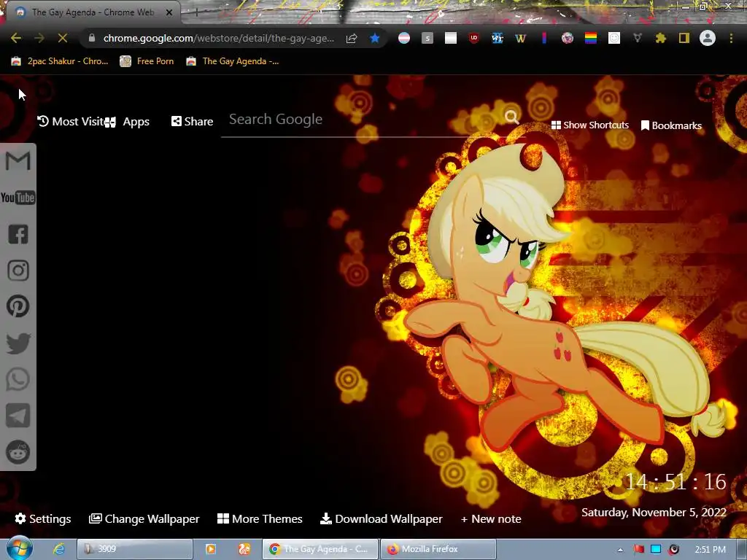
Task: Click the 14:51:16 clock display
Action: click(676, 482)
